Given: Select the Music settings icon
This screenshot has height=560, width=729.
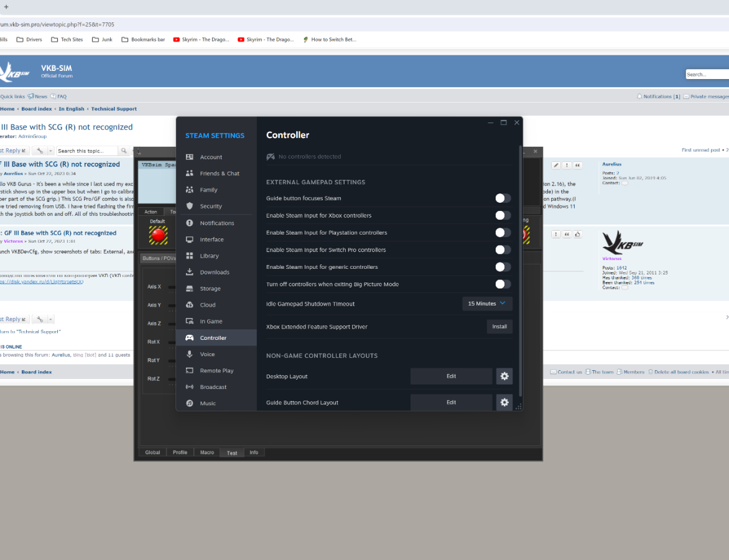Looking at the screenshot, I should 189,403.
